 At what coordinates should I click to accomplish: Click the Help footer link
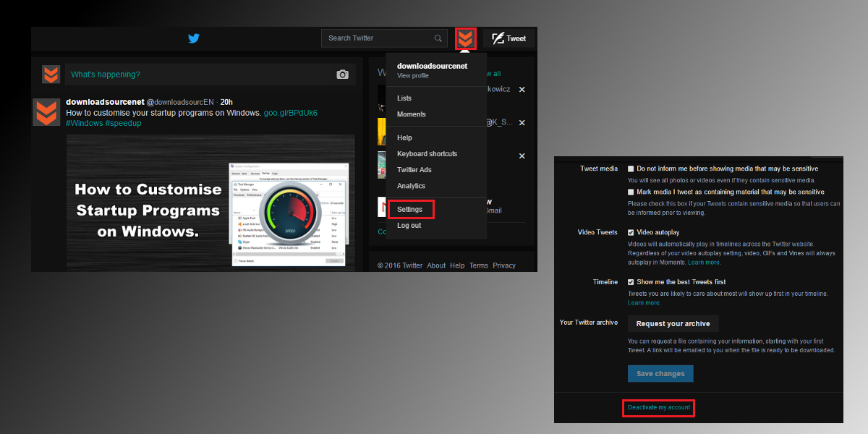(457, 265)
